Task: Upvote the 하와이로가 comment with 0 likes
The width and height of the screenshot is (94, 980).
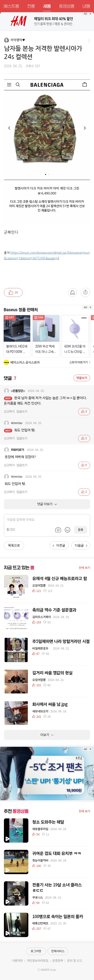Action: [84, 465]
